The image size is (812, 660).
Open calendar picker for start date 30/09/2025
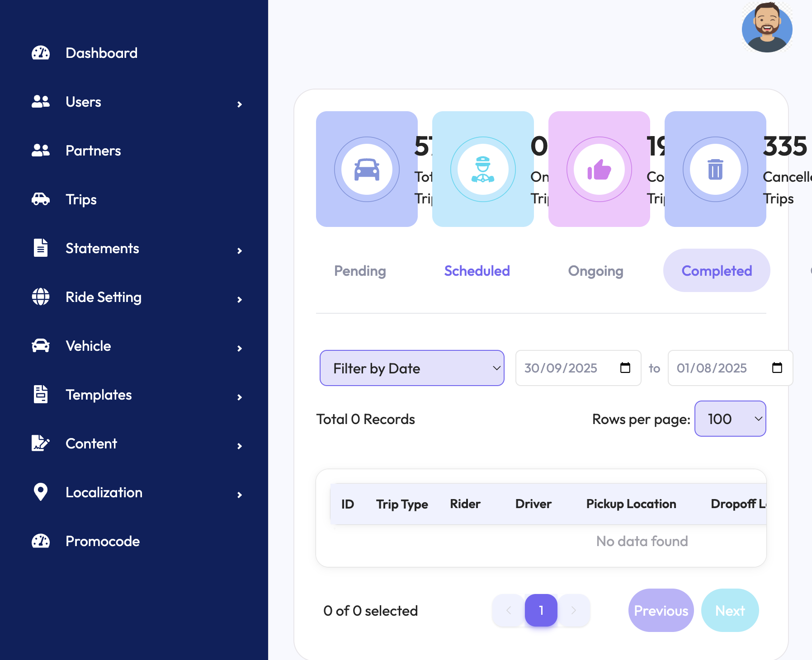(x=625, y=368)
